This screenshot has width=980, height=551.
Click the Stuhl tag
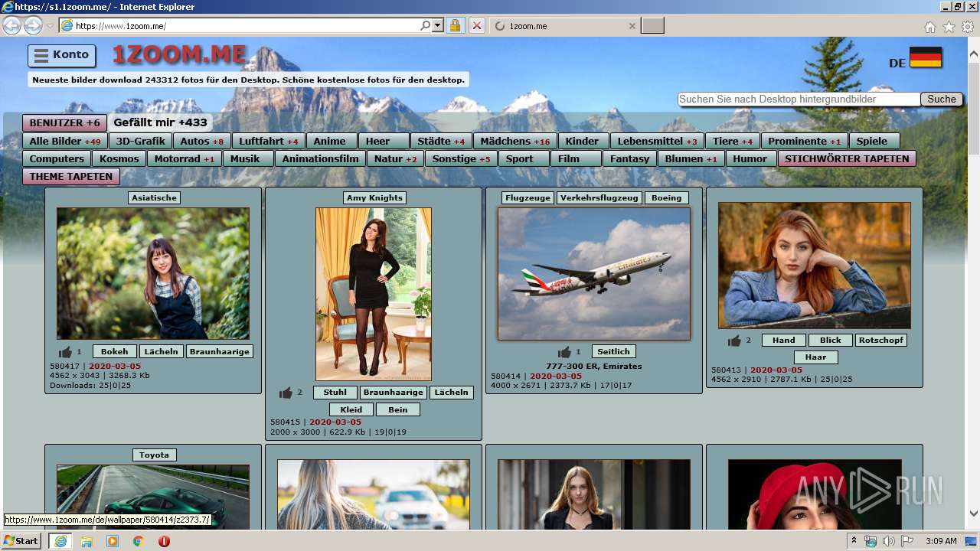[x=335, y=392]
